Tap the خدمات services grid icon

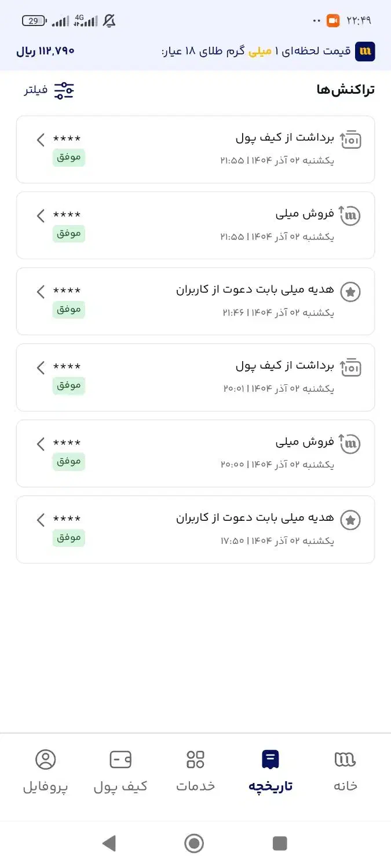[x=195, y=759]
